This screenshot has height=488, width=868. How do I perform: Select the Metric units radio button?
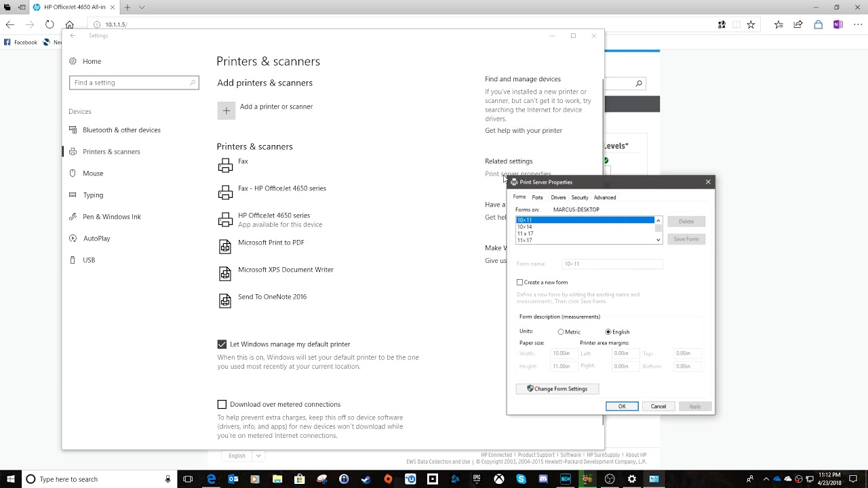pyautogui.click(x=561, y=332)
